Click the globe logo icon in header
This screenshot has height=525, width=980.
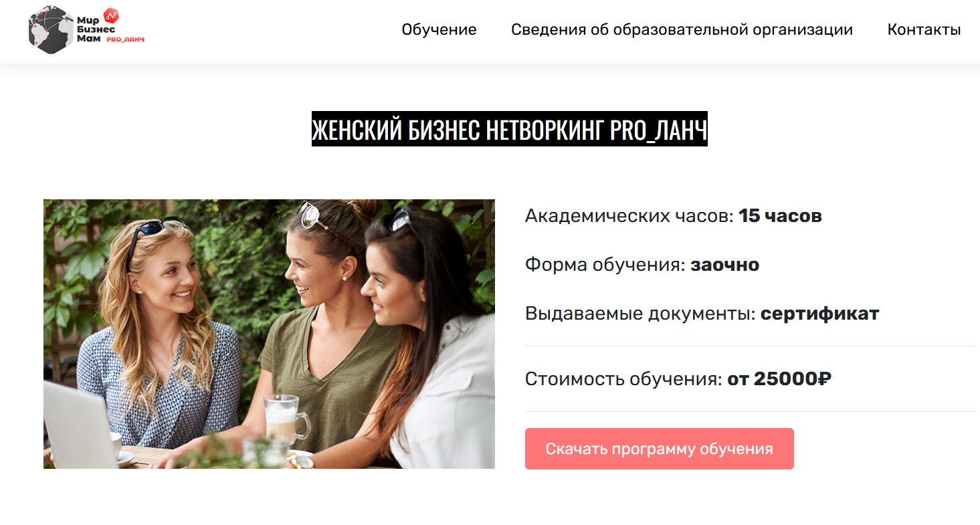pos(52,30)
